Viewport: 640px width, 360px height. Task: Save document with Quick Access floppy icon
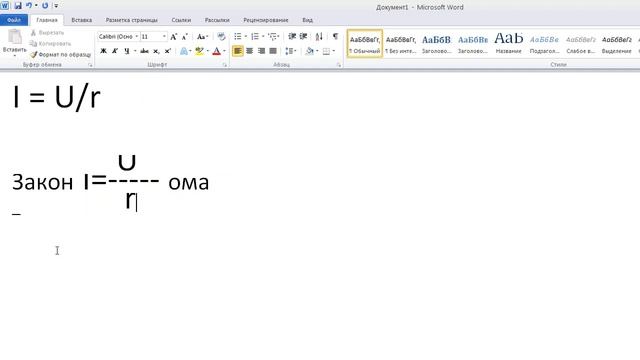pos(18,6)
